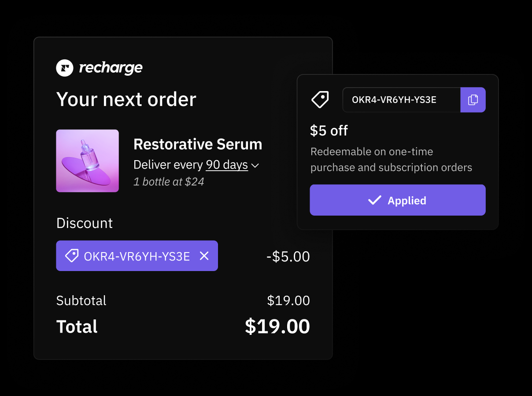Select the discount tag icon on the coupon card
Image resolution: width=532 pixels, height=396 pixels.
click(x=320, y=100)
